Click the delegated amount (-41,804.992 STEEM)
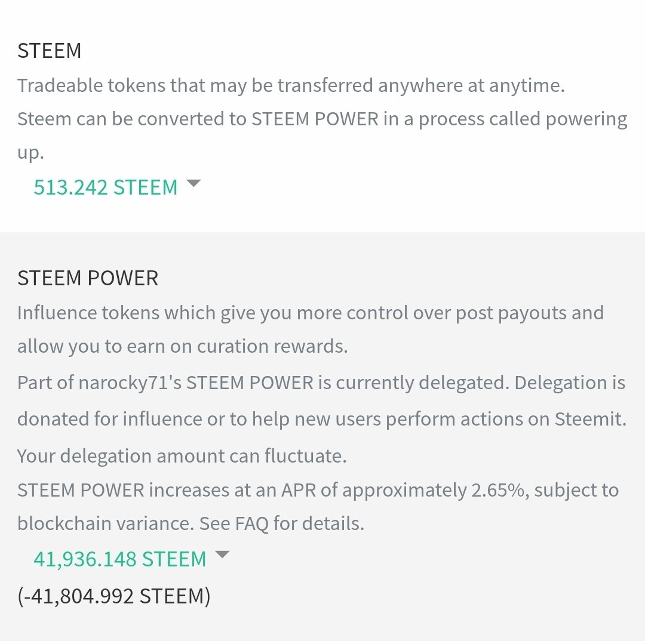Viewport: 645px width, 644px height. [x=113, y=596]
